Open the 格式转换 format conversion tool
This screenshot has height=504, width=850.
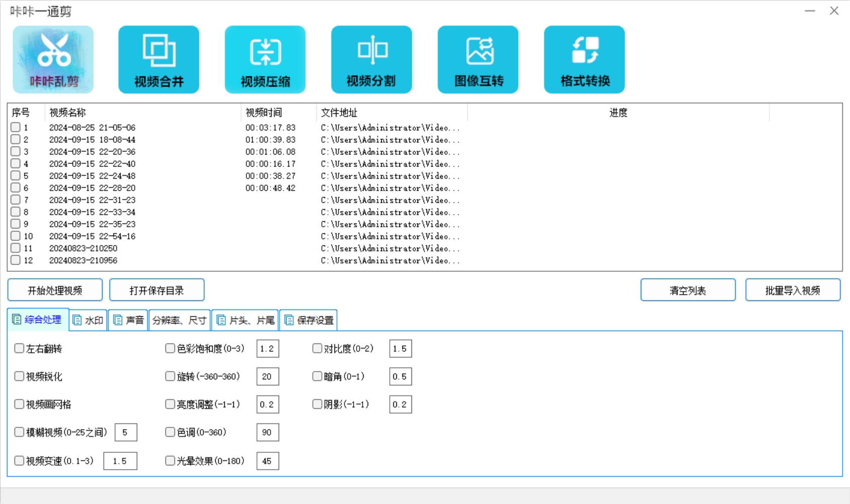584,59
